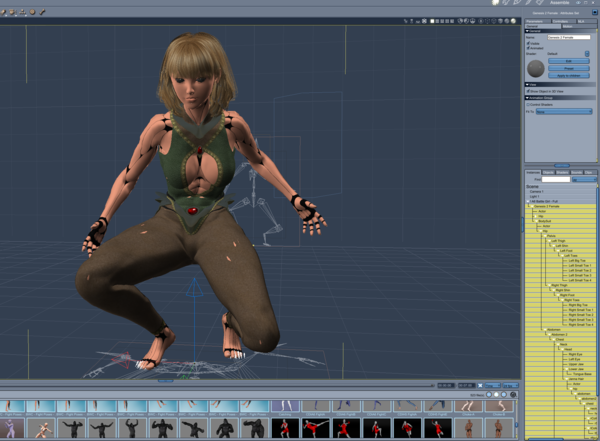Toggle the Animated checkbox
This screenshot has height=441, width=600.
[528, 48]
